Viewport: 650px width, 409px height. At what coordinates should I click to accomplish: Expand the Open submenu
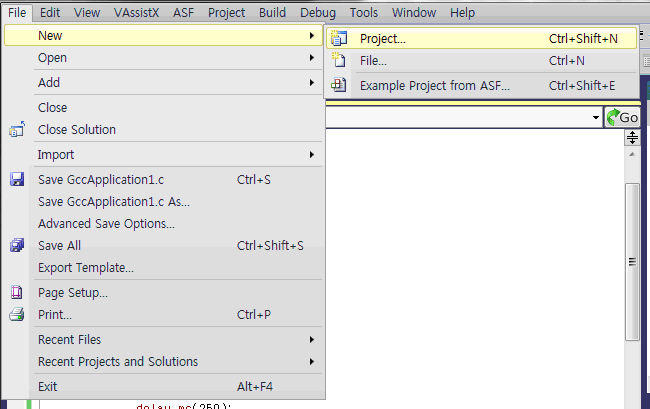click(x=312, y=58)
